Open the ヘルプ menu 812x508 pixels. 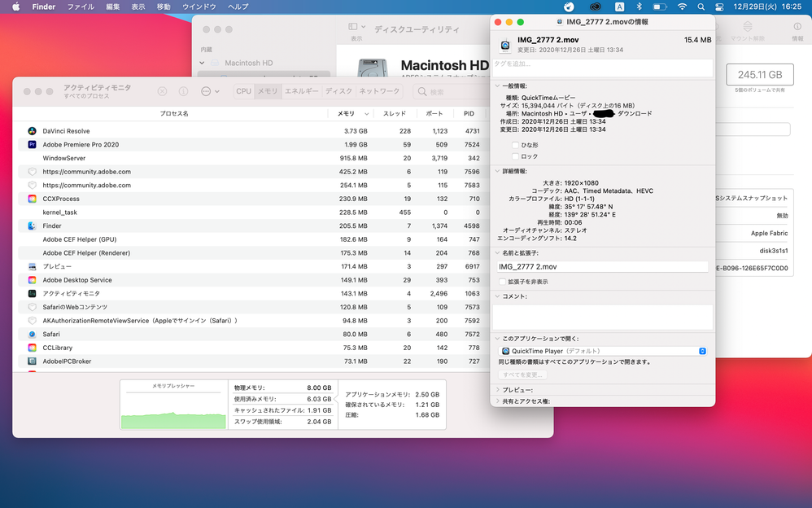238,7
